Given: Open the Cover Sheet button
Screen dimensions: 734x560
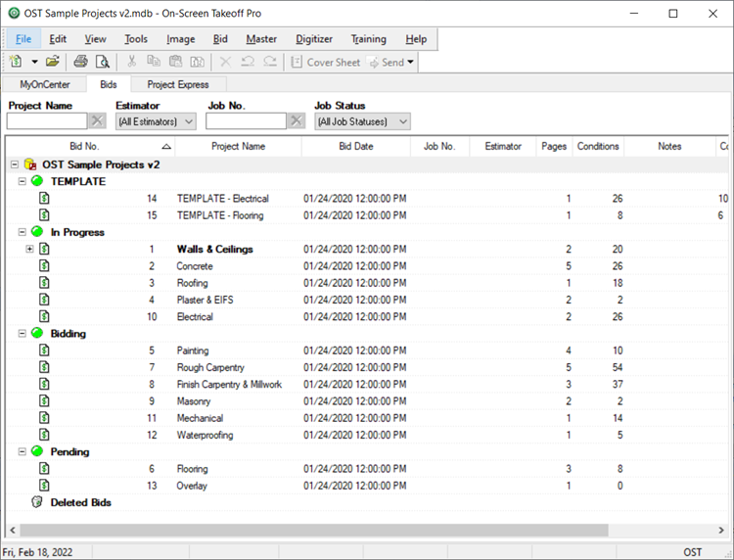Looking at the screenshot, I should coord(325,63).
